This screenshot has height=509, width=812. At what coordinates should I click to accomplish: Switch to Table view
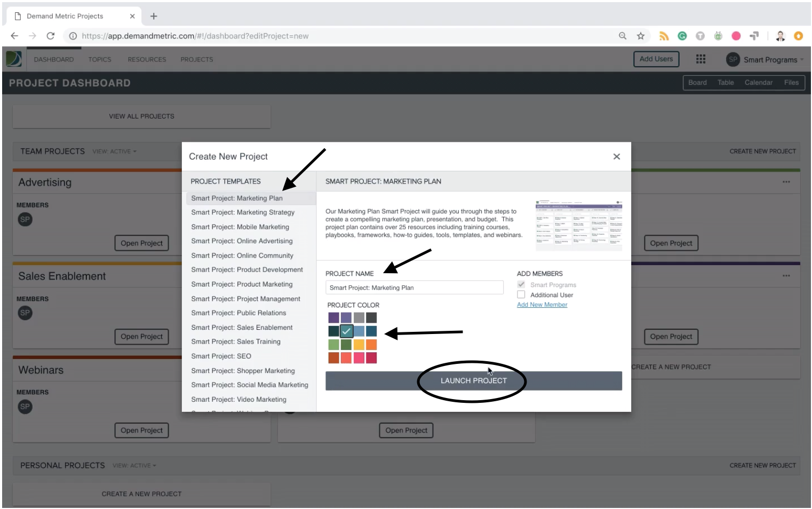click(726, 83)
